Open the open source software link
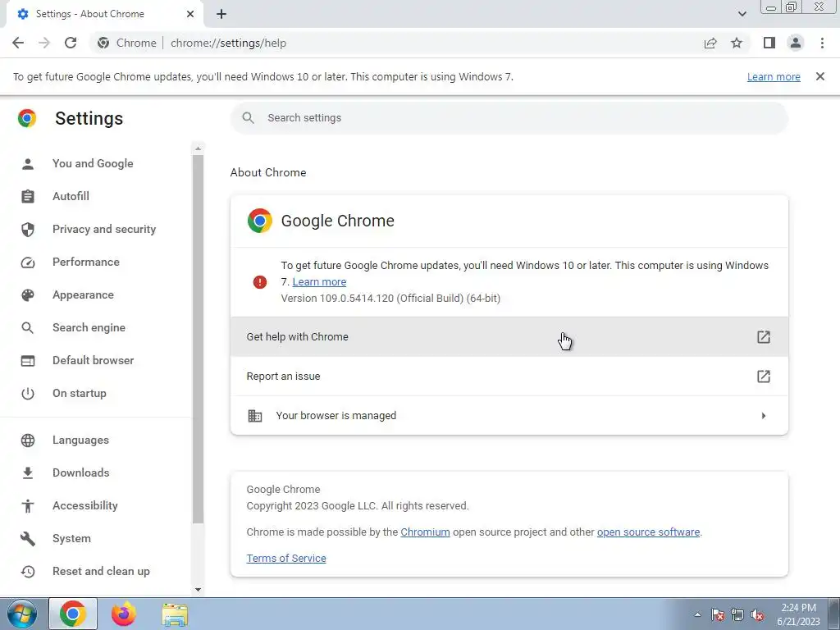 click(648, 532)
